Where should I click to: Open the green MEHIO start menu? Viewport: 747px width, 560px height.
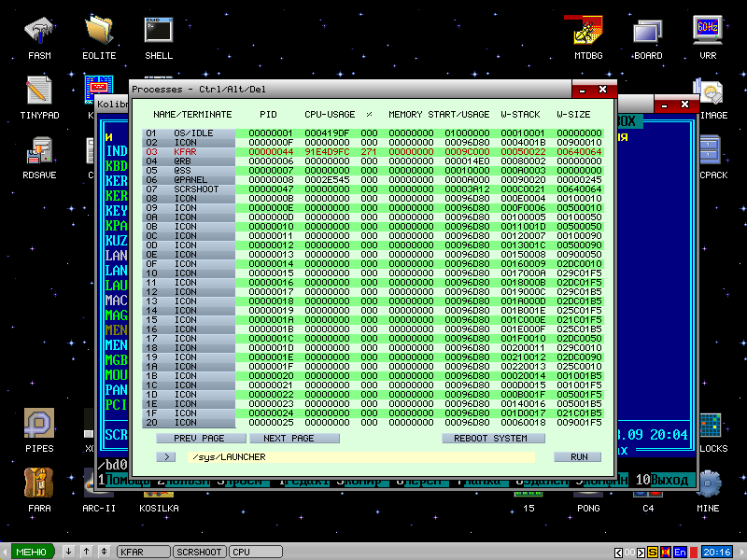(x=31, y=552)
